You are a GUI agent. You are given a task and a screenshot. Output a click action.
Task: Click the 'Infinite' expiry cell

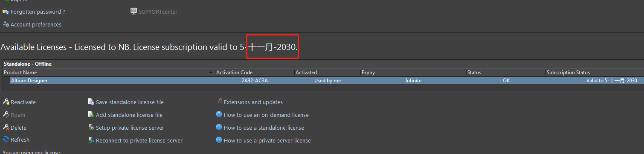[413, 81]
